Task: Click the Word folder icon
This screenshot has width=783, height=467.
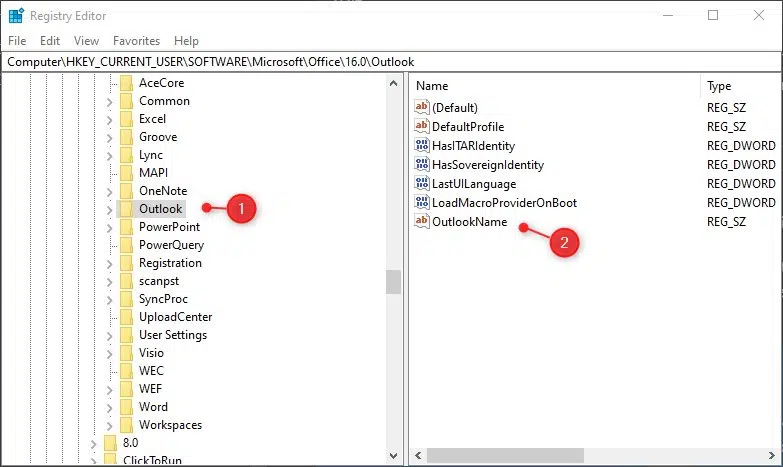Action: pyautogui.click(x=126, y=407)
